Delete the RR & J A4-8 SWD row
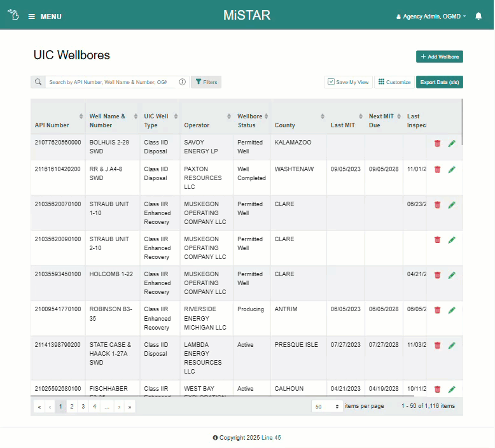The image size is (495, 448). (x=437, y=169)
